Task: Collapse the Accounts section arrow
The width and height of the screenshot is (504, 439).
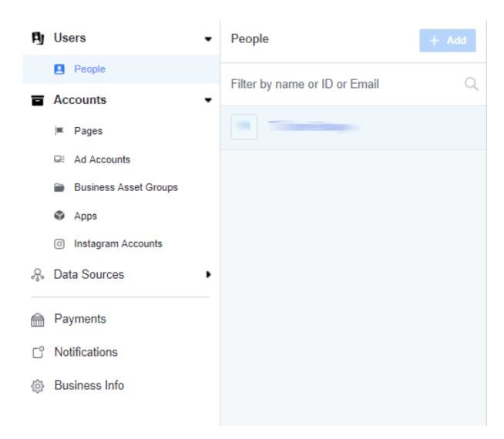Action: click(x=207, y=100)
